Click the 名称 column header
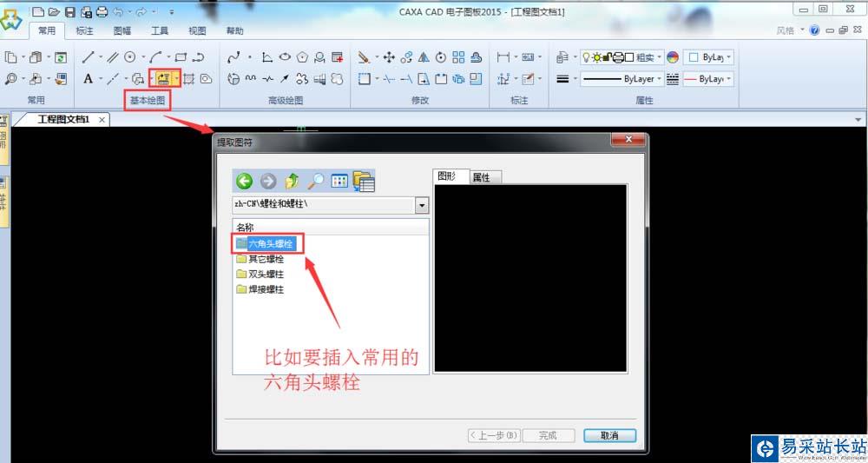Viewport: 868px width, 463px height. [331, 227]
